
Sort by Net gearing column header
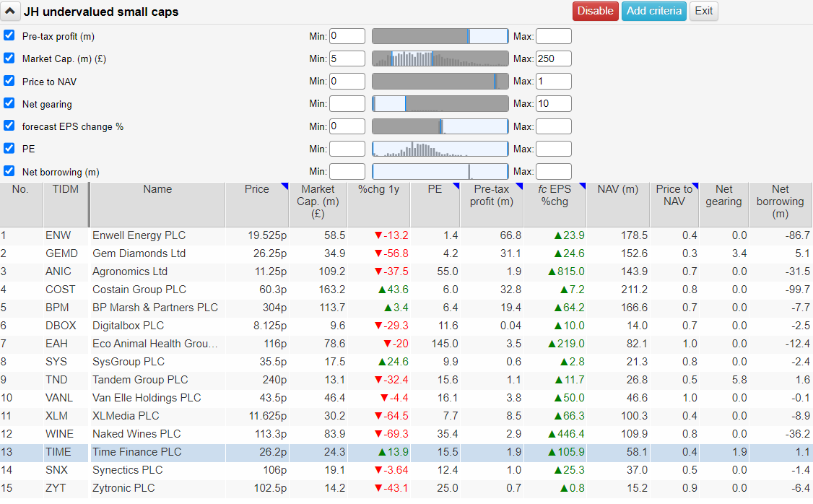click(723, 204)
